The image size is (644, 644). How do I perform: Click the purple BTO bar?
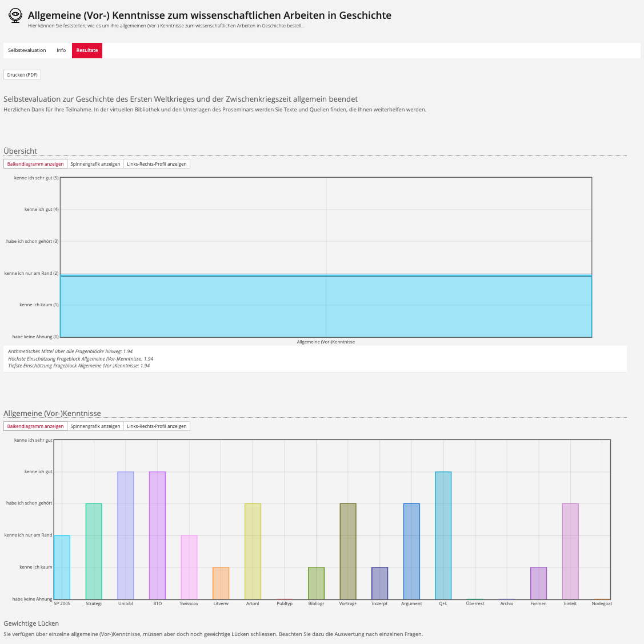click(158, 535)
